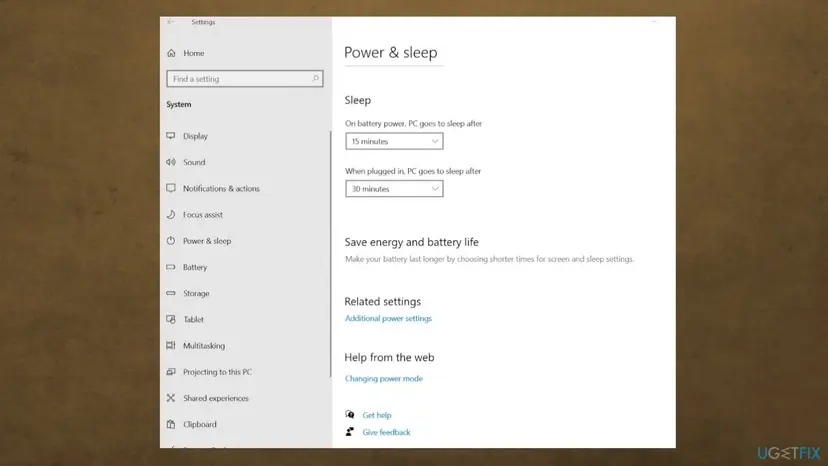The width and height of the screenshot is (828, 466).
Task: Click the Focus assist moon icon
Action: click(x=171, y=215)
